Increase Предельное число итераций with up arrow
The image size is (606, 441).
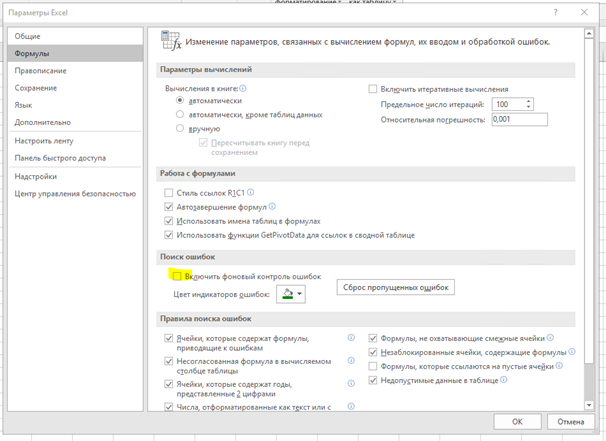[x=528, y=101]
